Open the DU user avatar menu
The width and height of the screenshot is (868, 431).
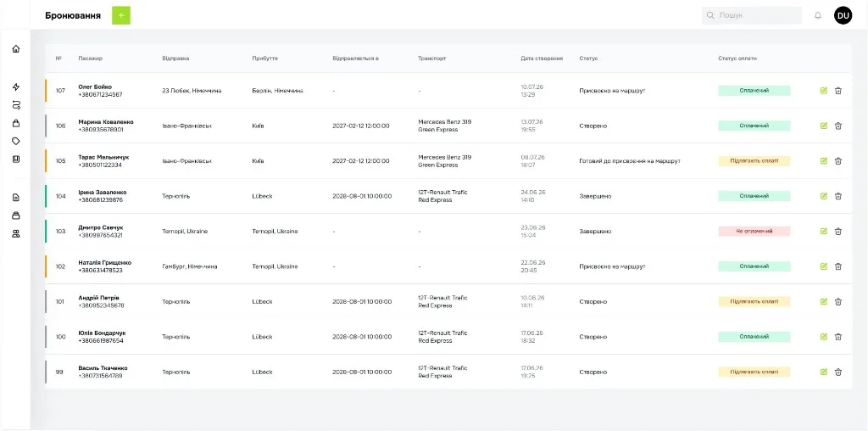coord(843,15)
